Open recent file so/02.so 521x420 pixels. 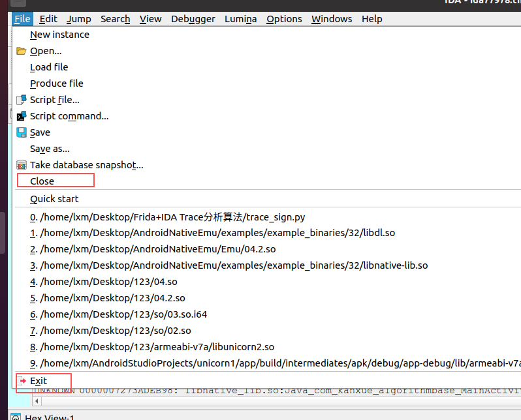click(x=268, y=331)
